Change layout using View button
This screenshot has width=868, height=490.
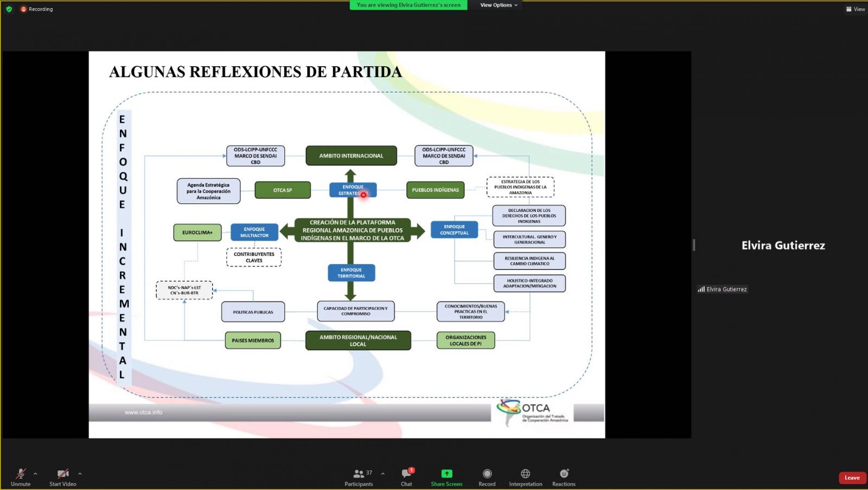(856, 9)
